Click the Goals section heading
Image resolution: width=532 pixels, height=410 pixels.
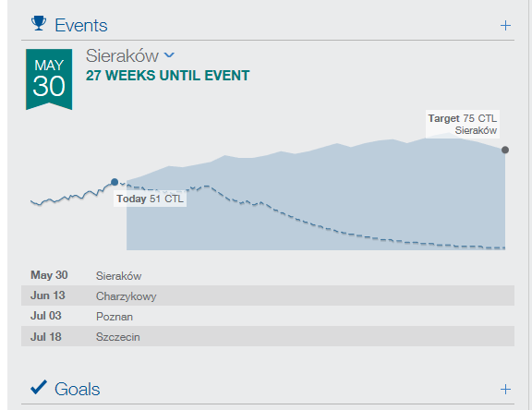(x=78, y=389)
